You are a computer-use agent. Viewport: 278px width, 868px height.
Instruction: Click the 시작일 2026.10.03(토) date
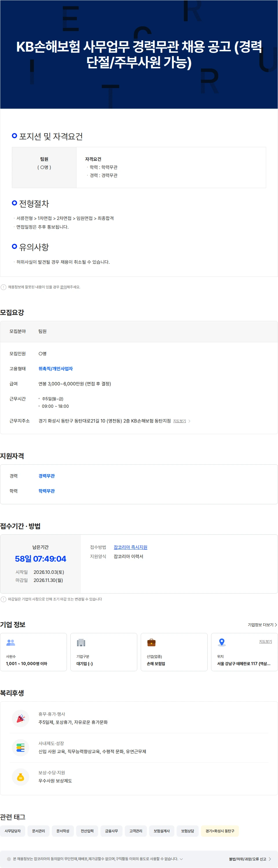pyautogui.click(x=49, y=572)
